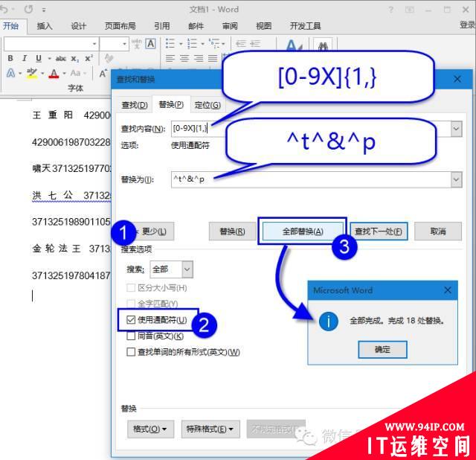
Task: Click the 查找内容 input field
Action: [x=311, y=129]
